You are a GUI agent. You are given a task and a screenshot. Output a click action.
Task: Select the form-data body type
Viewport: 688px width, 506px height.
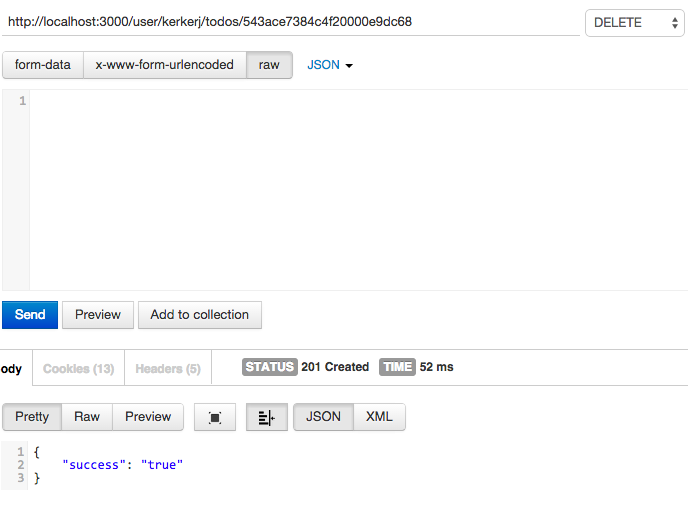tap(43, 65)
